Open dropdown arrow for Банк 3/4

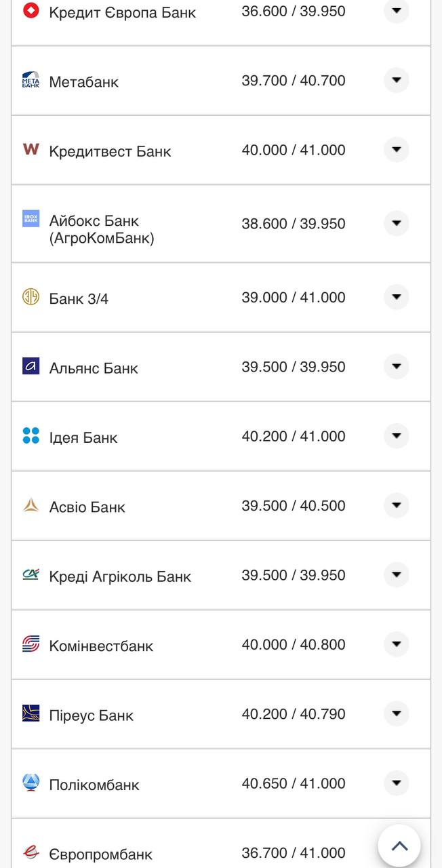(x=397, y=297)
